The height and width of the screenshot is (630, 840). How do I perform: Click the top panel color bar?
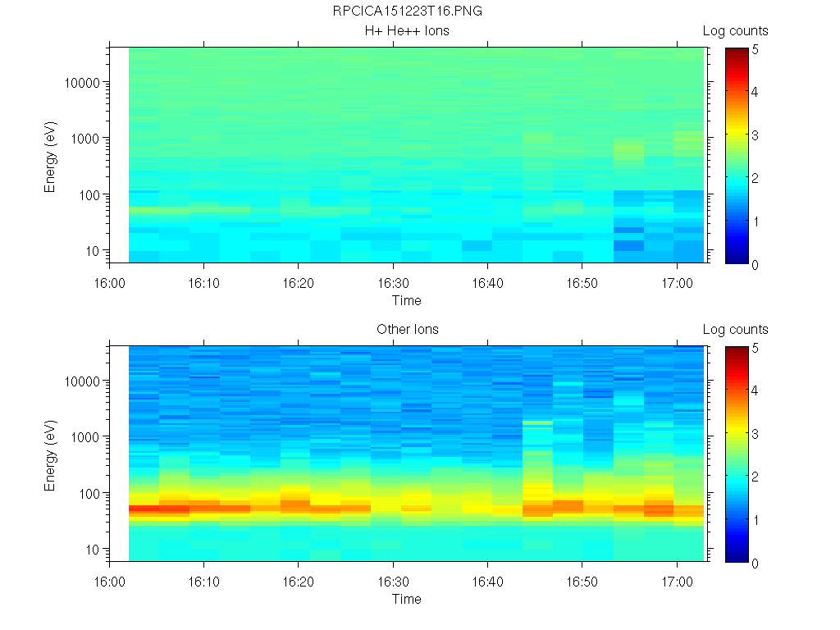click(737, 156)
